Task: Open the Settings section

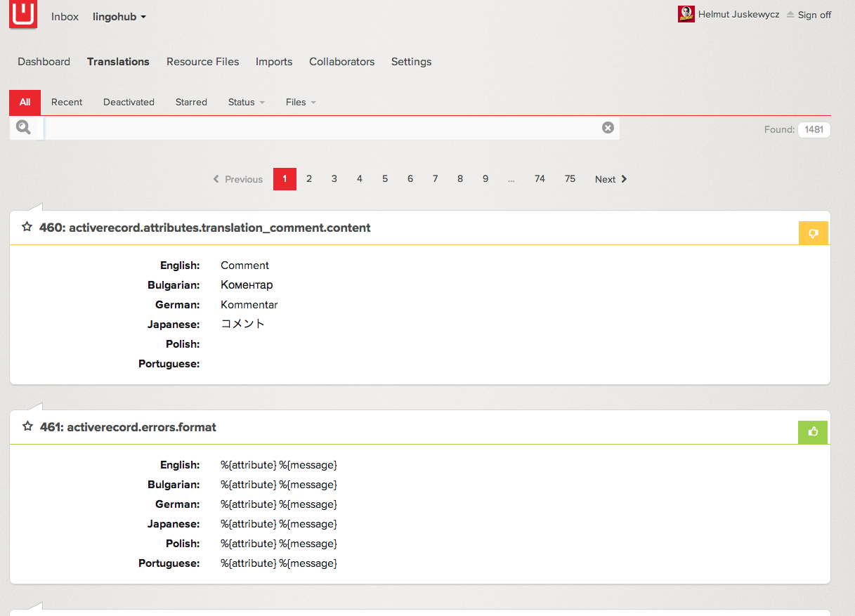Action: (x=411, y=62)
